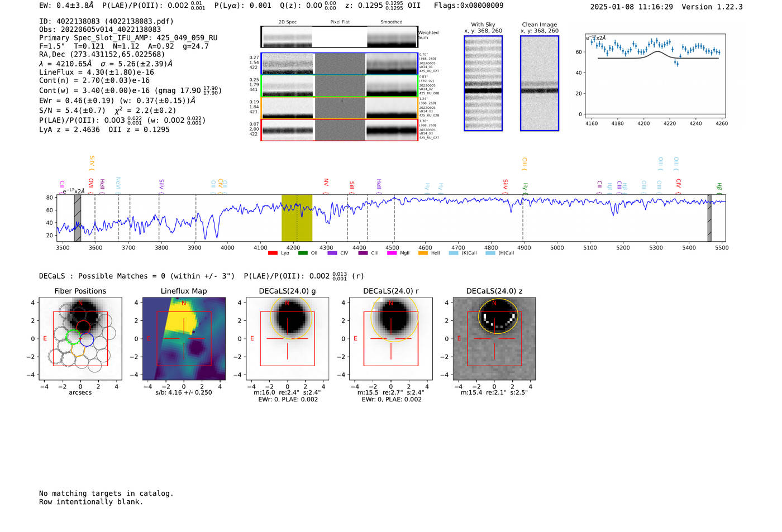This screenshot has width=782, height=532.
Task: Click the (H)CaII legend swatch
Action: pos(490,253)
